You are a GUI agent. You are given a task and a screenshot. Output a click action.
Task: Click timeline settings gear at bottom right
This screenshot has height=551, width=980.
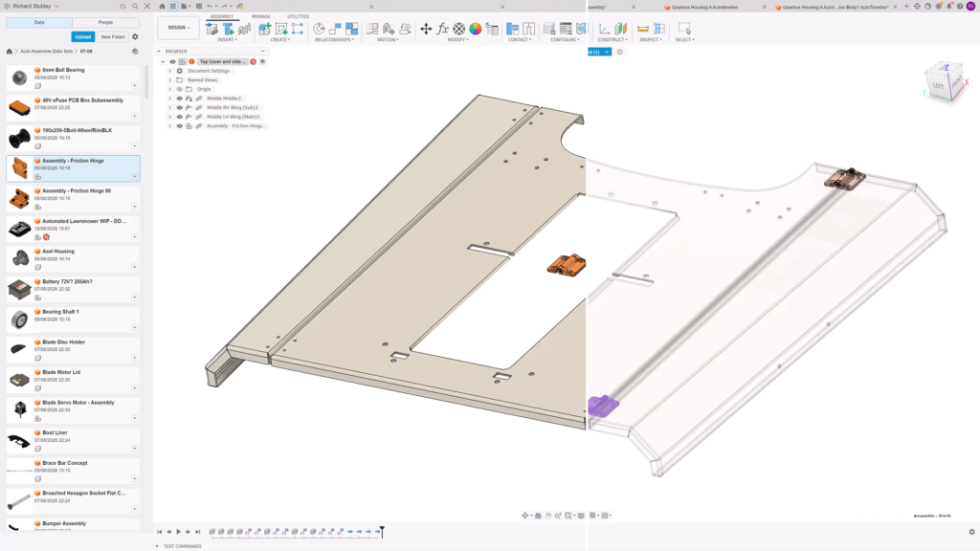[x=972, y=532]
